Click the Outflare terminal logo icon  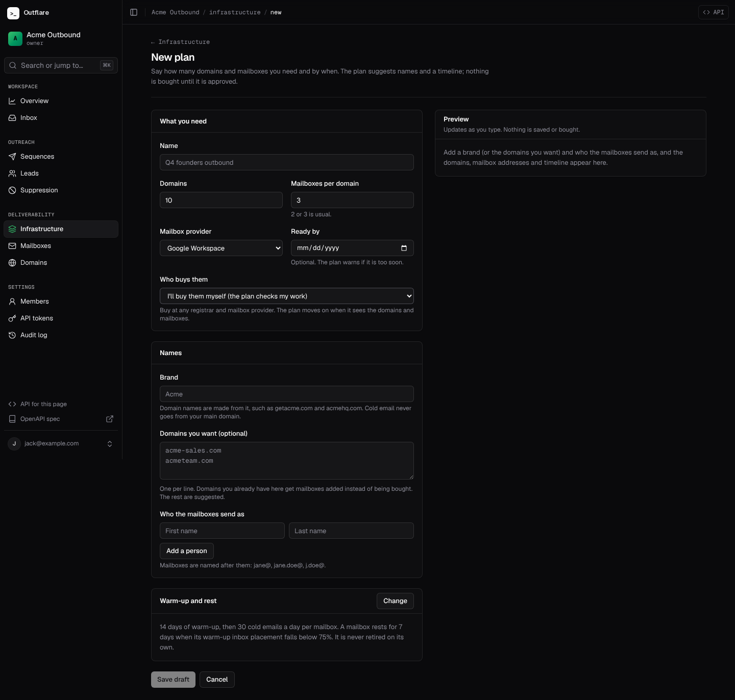(13, 13)
